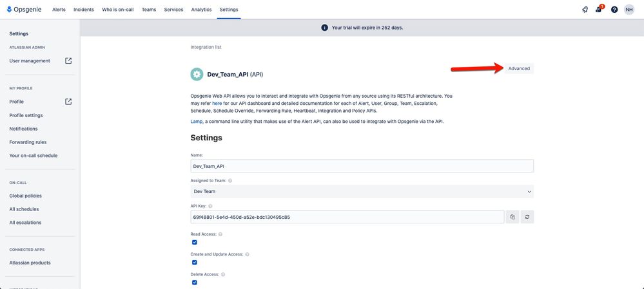Open the Analytics tab
This screenshot has height=289, width=644.
(201, 10)
